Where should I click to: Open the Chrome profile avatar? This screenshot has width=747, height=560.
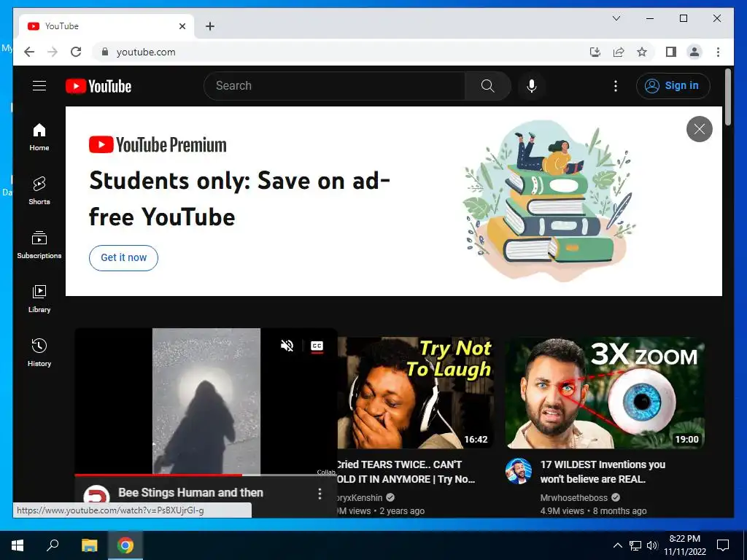tap(694, 52)
